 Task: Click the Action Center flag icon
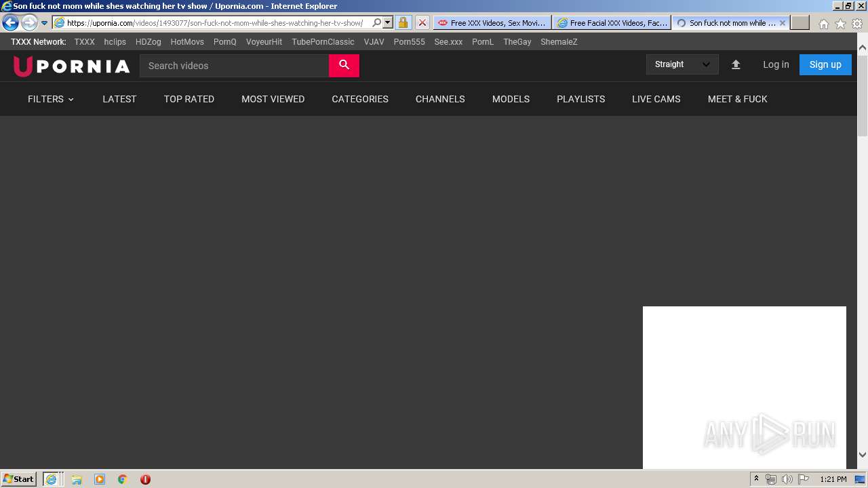pos(804,479)
